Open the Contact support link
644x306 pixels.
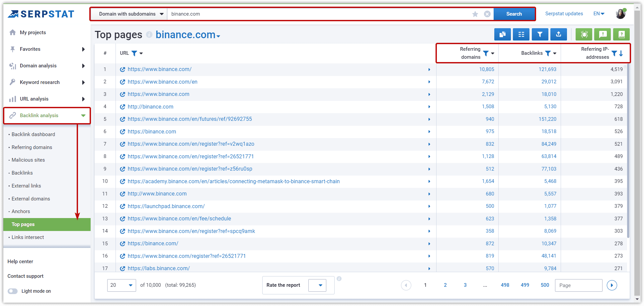pyautogui.click(x=26, y=276)
